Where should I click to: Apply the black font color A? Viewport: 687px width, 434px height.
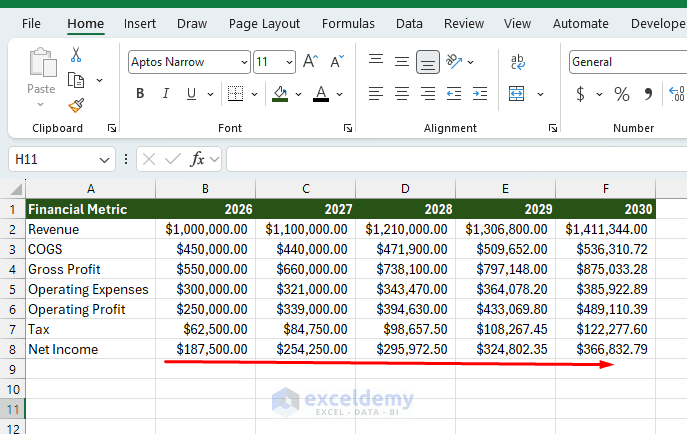[321, 93]
